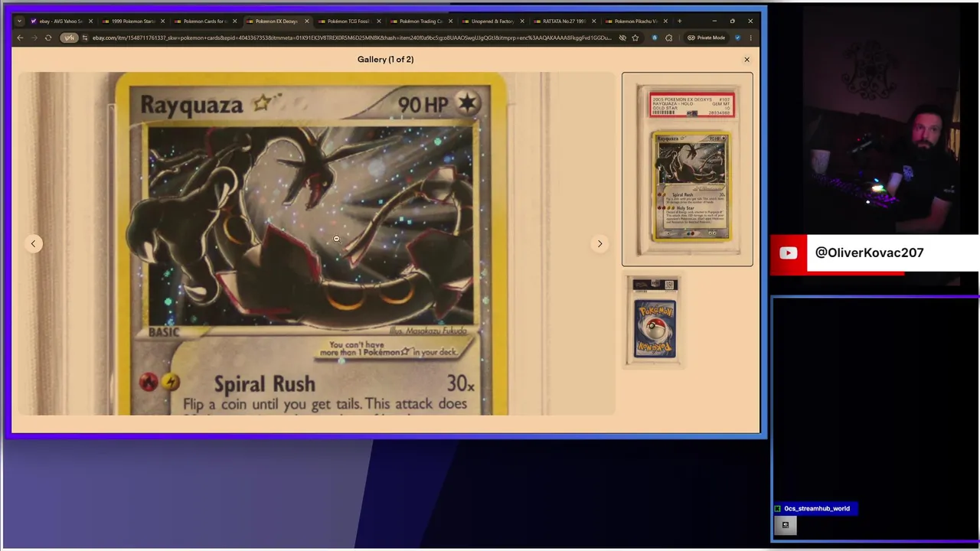Open the extensions puzzle icon
This screenshot has width=980, height=551.
click(x=669, y=37)
